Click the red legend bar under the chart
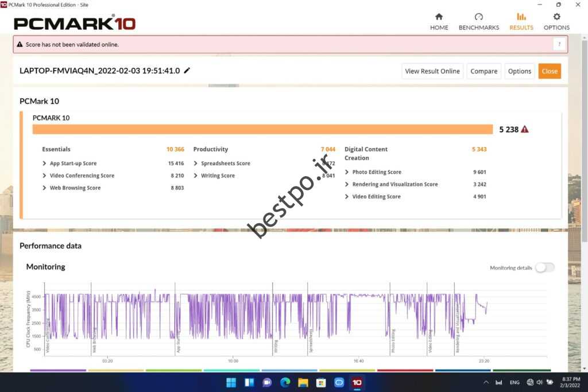Viewport: 588px width, 392px height. pos(405,370)
